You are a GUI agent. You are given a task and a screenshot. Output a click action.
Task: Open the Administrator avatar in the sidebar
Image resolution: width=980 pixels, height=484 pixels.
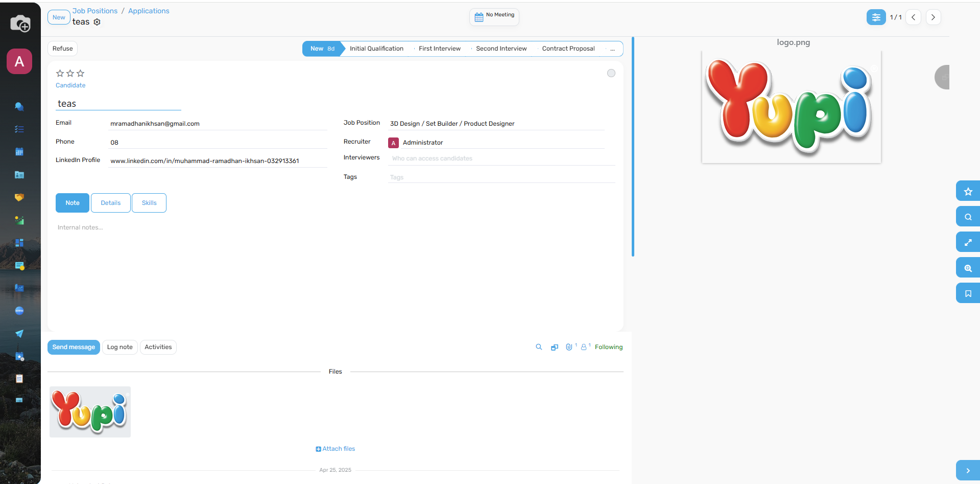point(19,61)
